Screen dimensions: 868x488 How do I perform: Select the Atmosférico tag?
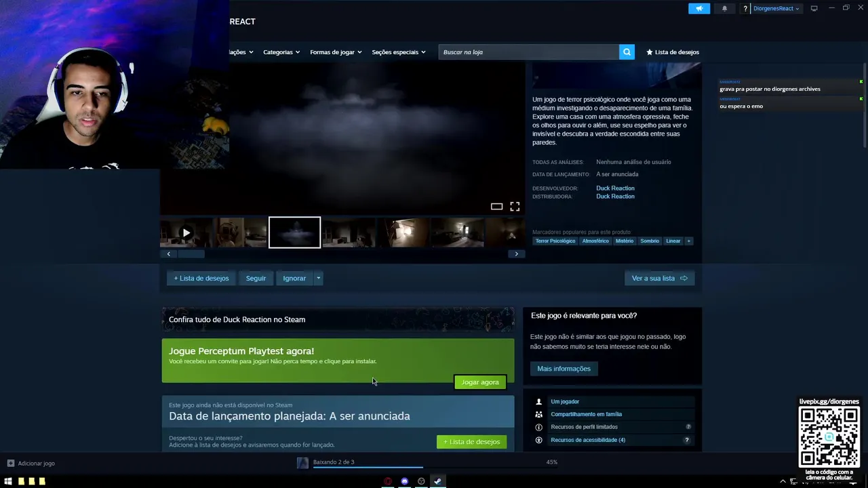(595, 241)
